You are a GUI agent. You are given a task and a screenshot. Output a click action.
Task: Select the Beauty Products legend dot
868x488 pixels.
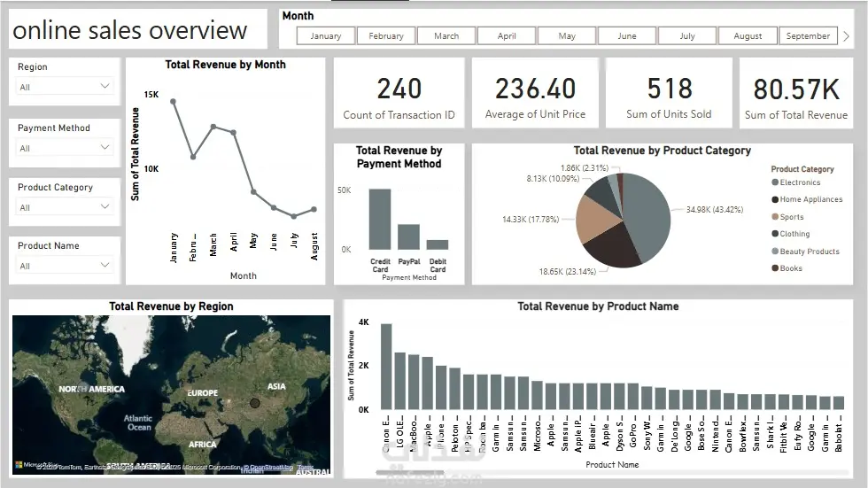(775, 251)
